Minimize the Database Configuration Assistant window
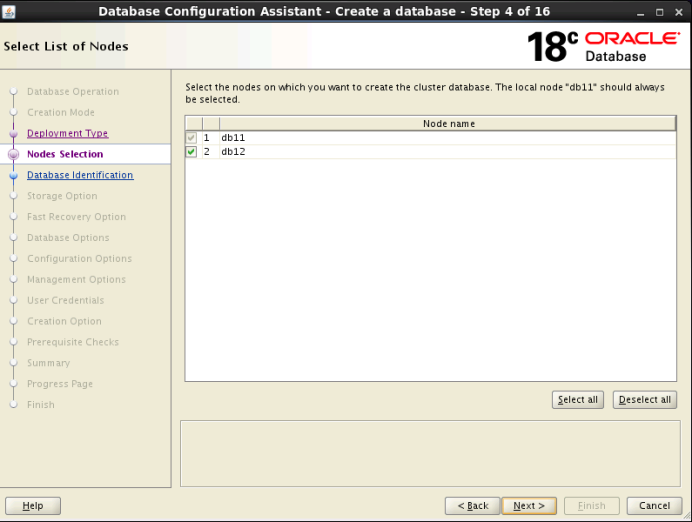The width and height of the screenshot is (692, 522). click(641, 12)
